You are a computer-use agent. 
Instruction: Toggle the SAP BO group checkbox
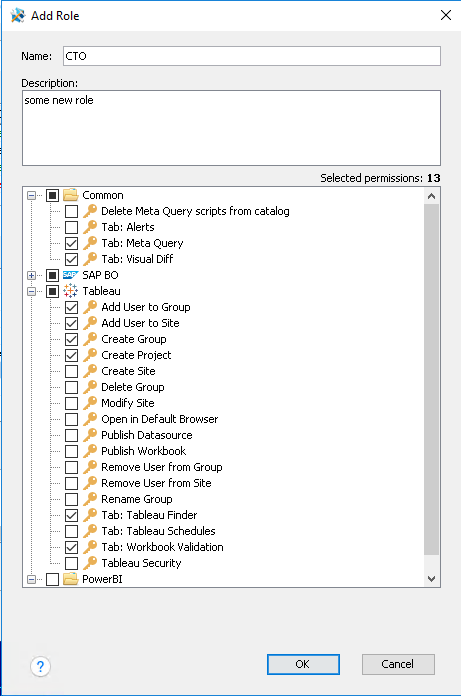[52, 275]
